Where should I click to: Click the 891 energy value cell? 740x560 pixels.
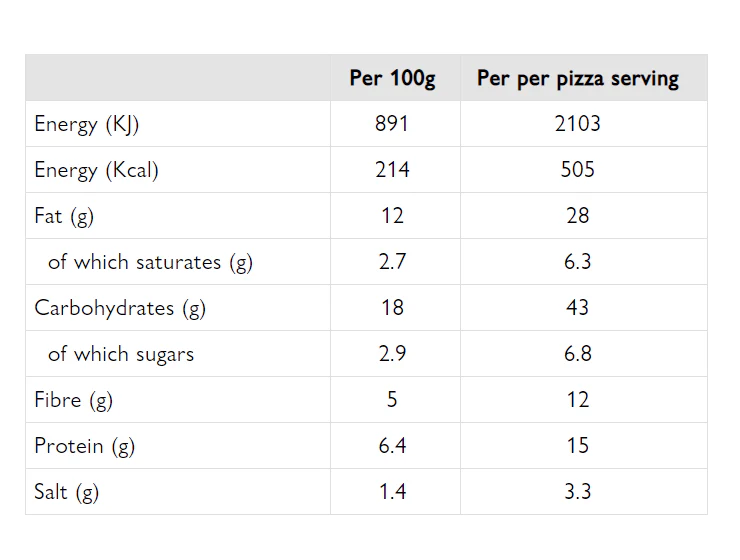click(x=392, y=124)
